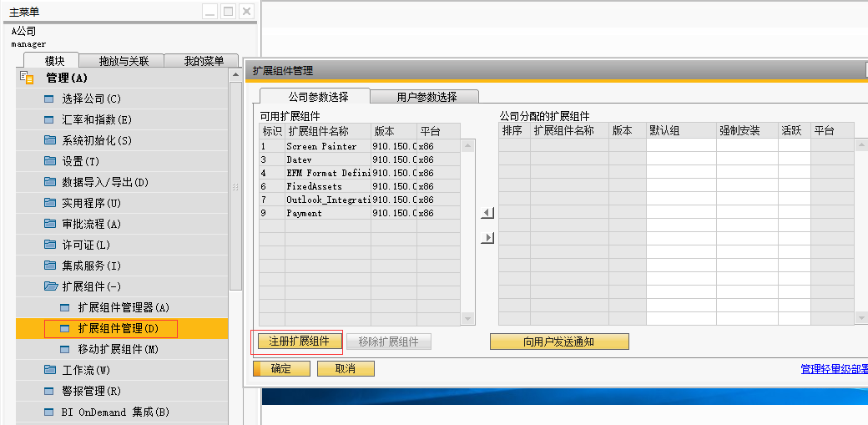868x425 pixels.
Task: Click the 扩展组件名称 header in available list
Action: [328, 131]
